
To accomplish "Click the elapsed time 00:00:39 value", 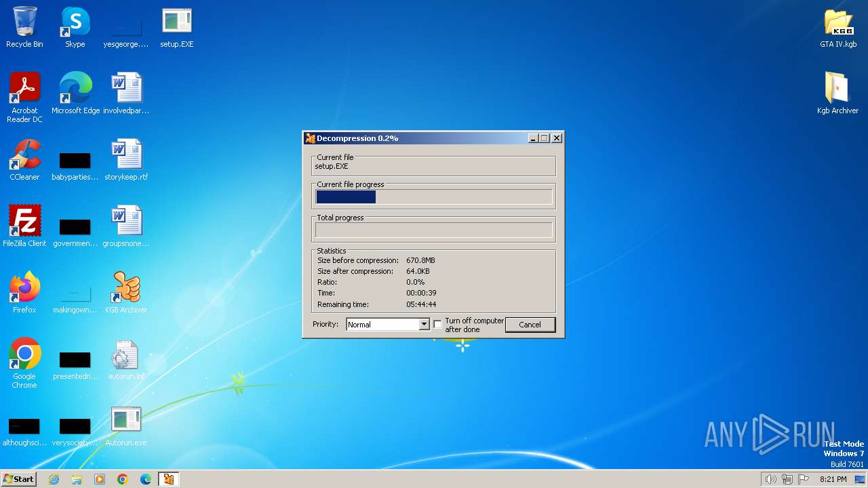I will tap(421, 293).
